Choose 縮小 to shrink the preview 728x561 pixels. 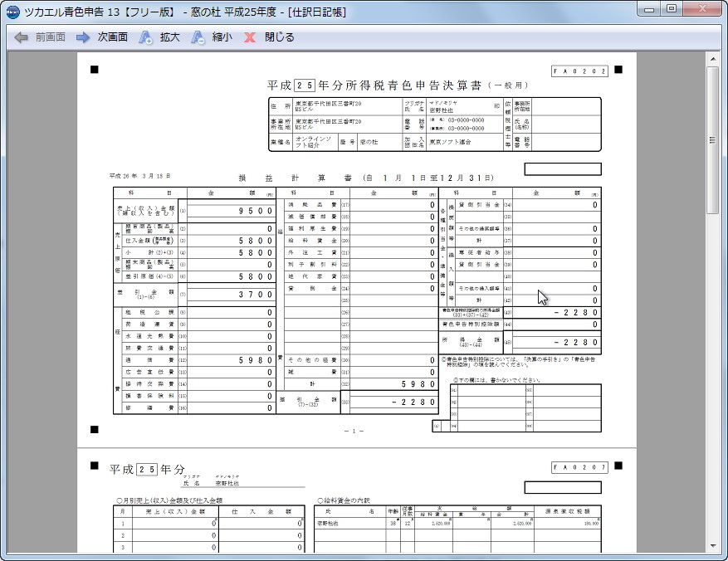[x=222, y=37]
